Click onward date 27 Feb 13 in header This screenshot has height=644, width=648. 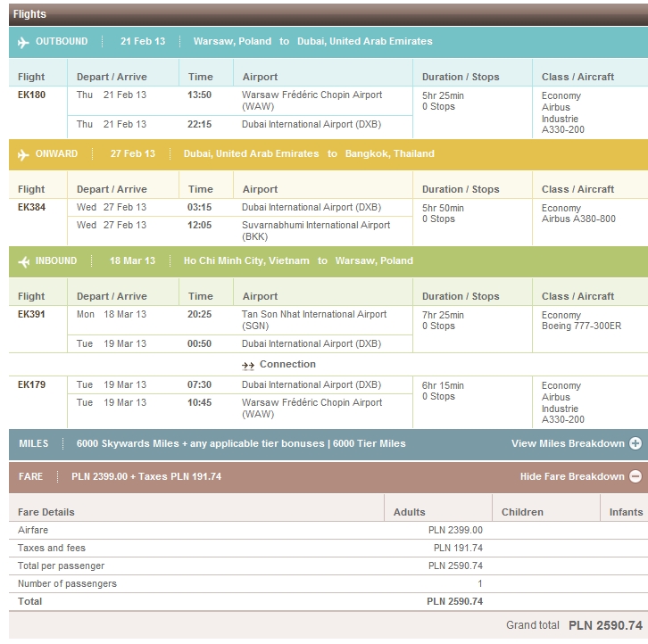click(x=133, y=153)
